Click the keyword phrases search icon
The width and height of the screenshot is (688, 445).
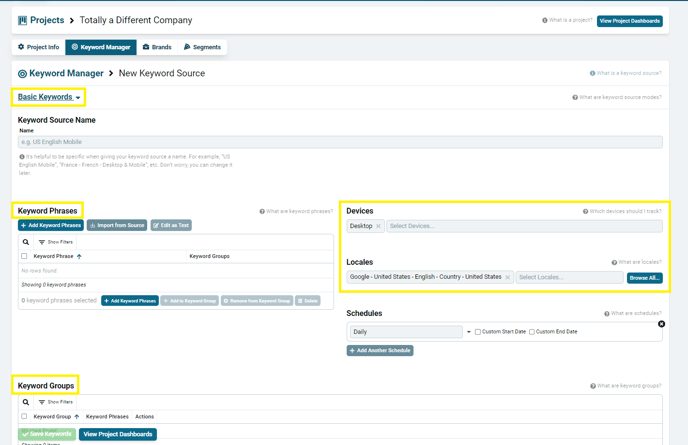[26, 242]
